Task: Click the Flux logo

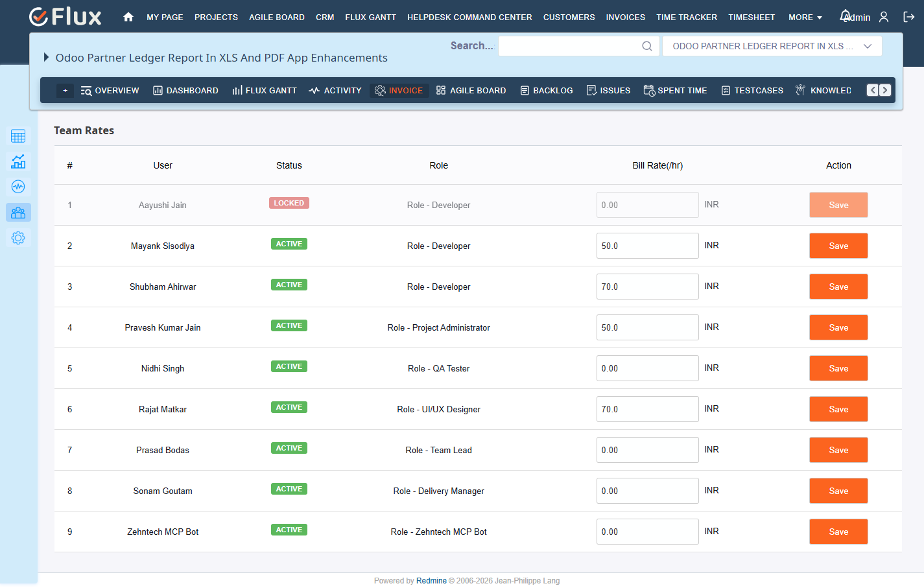Action: point(65,17)
